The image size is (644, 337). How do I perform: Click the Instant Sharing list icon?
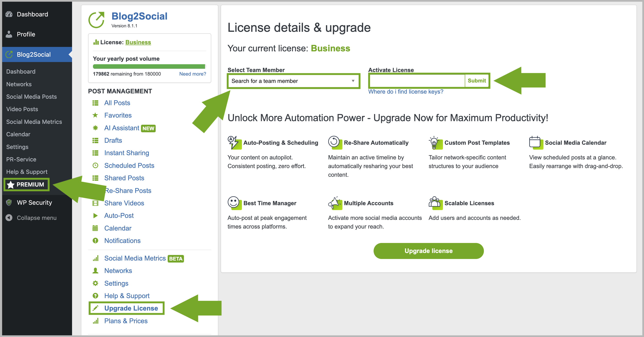95,153
